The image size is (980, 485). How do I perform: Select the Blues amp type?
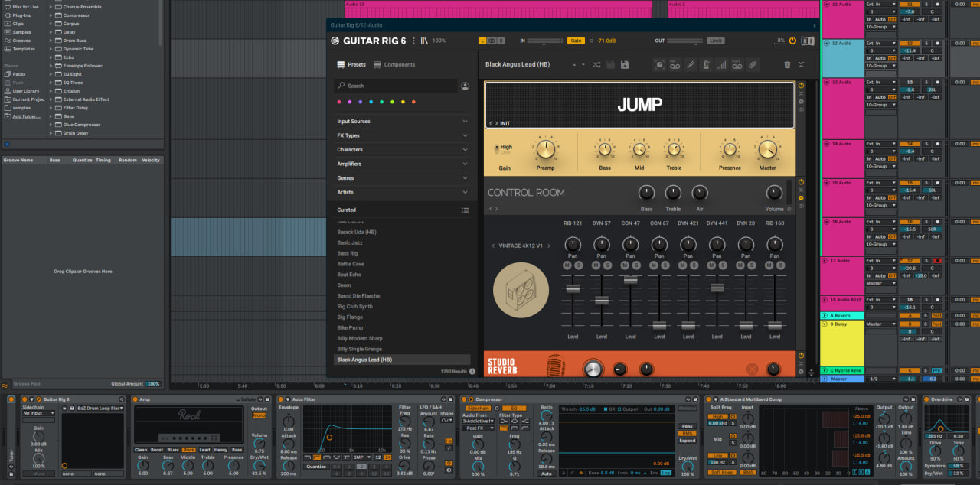click(x=173, y=450)
